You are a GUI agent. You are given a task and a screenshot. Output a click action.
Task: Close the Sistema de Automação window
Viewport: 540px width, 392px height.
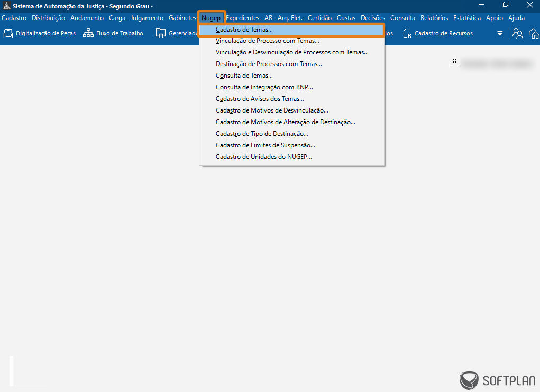(529, 5)
